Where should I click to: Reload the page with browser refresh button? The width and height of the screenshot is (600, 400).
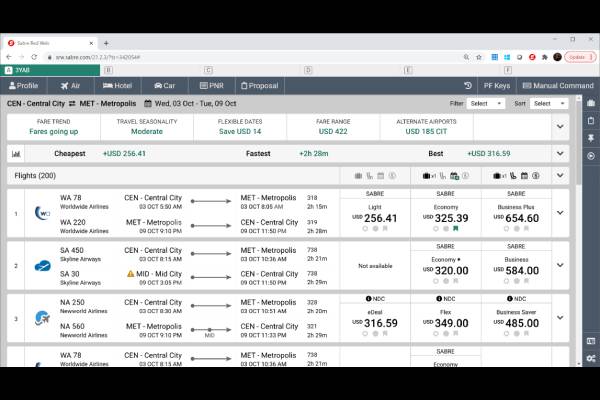[34, 57]
